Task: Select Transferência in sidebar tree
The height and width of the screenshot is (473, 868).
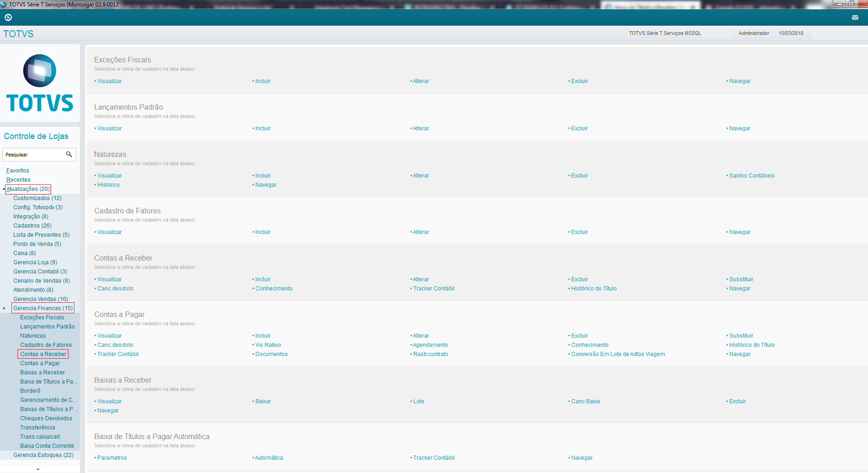Action: pyautogui.click(x=38, y=428)
